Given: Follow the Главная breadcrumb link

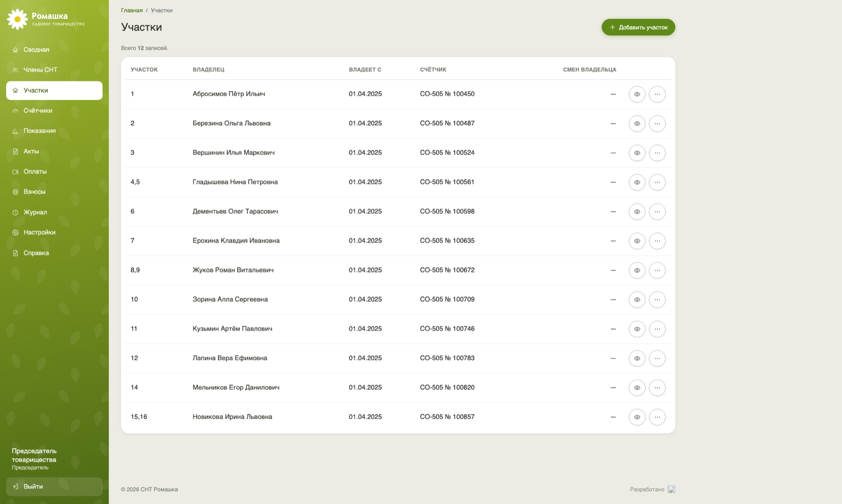Looking at the screenshot, I should (x=132, y=10).
